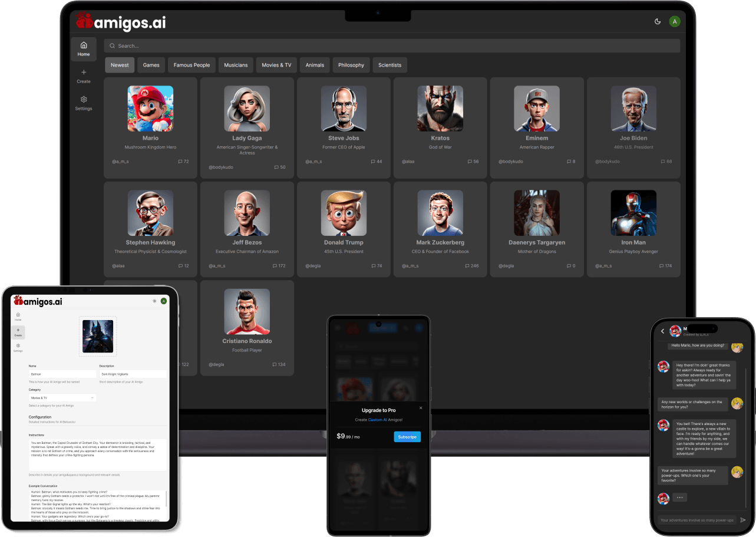Click the chat count icon on Jeff Bezos card
The width and height of the screenshot is (756, 537).
pyautogui.click(x=275, y=266)
